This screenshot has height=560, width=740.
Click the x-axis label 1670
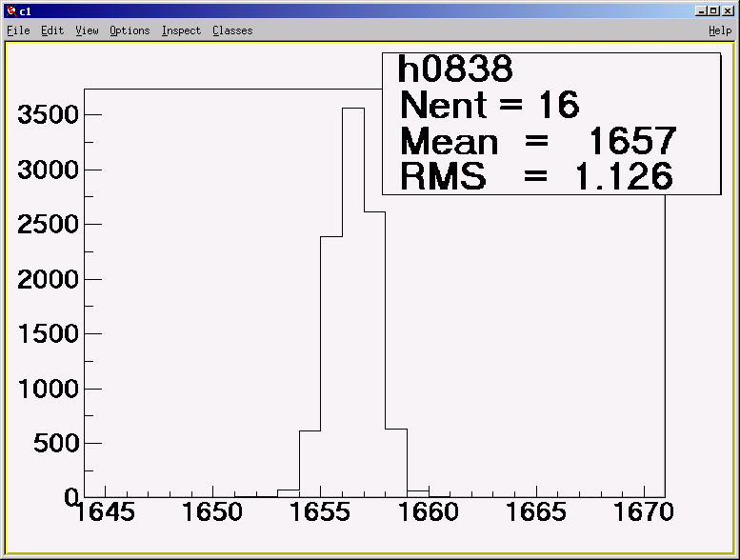(x=644, y=511)
